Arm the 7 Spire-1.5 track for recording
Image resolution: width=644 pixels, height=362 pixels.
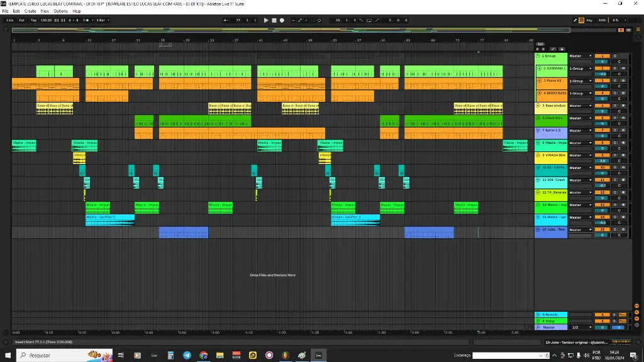tap(623, 131)
